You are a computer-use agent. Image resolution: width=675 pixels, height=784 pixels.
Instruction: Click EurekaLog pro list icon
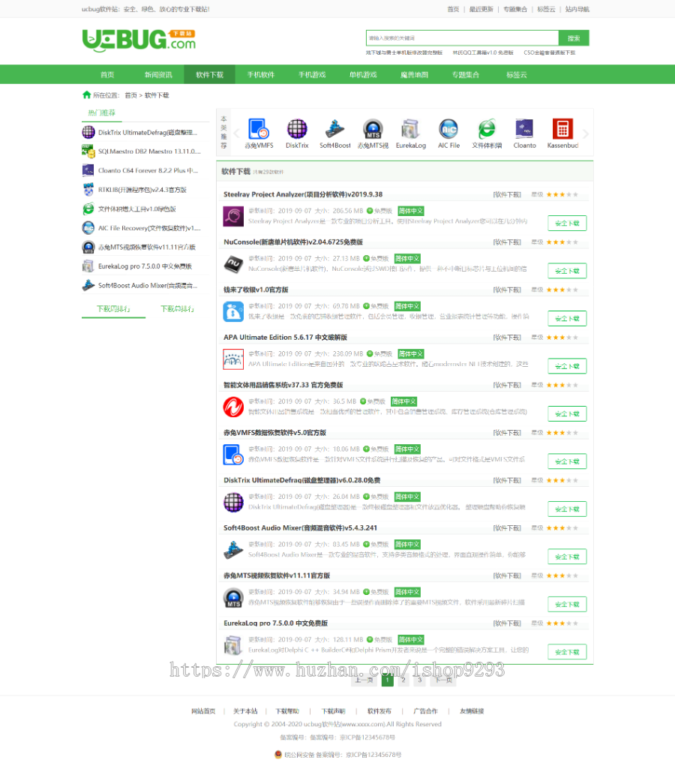pos(233,645)
